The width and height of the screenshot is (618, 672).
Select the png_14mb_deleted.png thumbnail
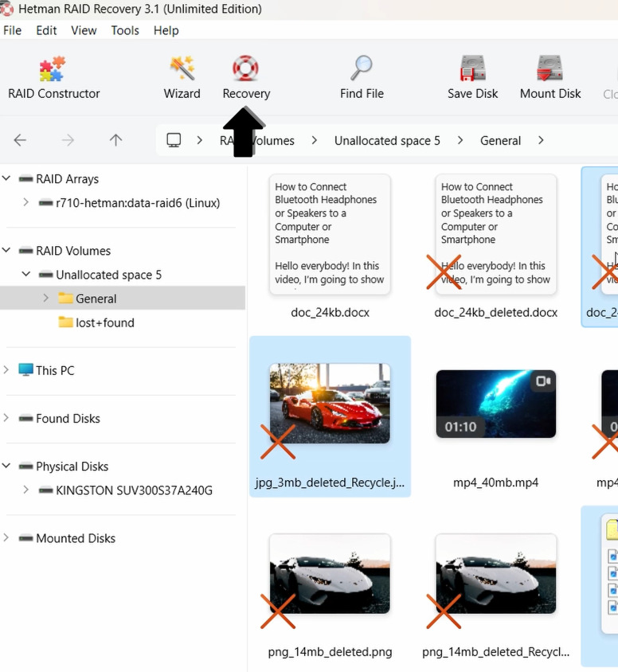pos(330,573)
